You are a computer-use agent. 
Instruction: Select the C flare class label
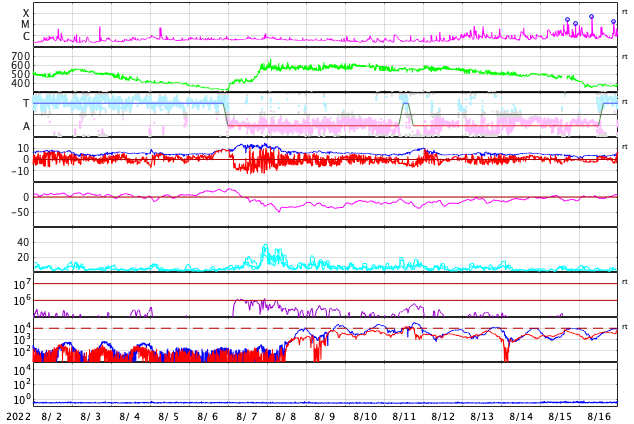pyautogui.click(x=26, y=36)
